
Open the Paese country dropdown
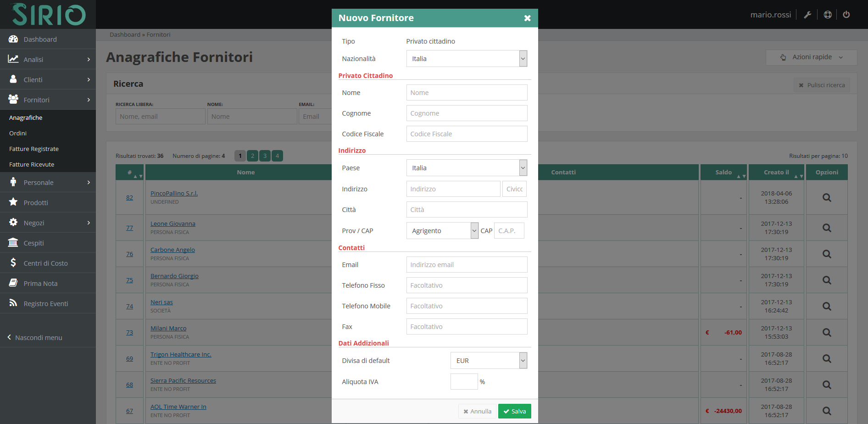pos(467,168)
